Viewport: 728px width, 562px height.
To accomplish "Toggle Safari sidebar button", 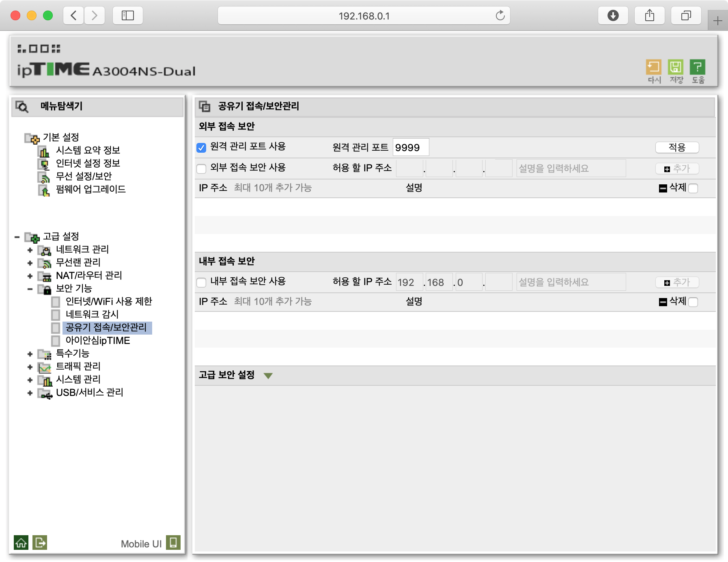I will [128, 16].
